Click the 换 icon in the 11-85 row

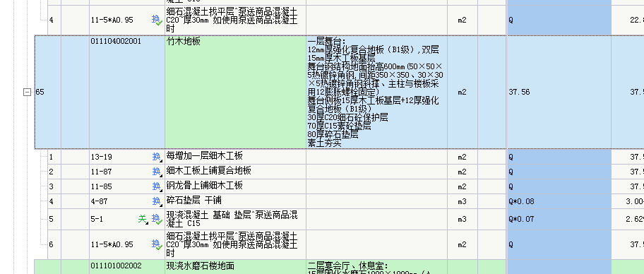(157, 186)
